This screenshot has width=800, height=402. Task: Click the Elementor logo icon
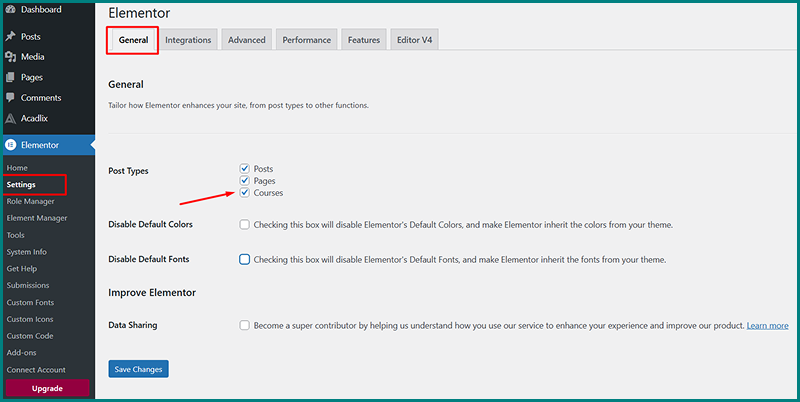(x=10, y=145)
